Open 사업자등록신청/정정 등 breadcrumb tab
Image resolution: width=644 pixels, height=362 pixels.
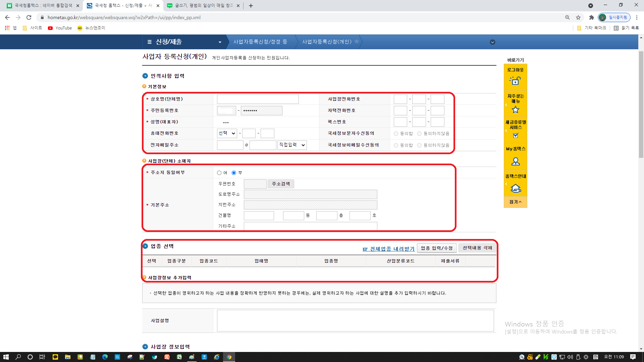coord(260,42)
